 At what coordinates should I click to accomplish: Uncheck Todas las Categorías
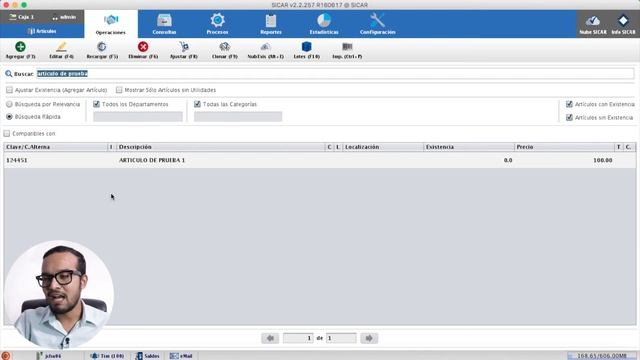point(197,104)
